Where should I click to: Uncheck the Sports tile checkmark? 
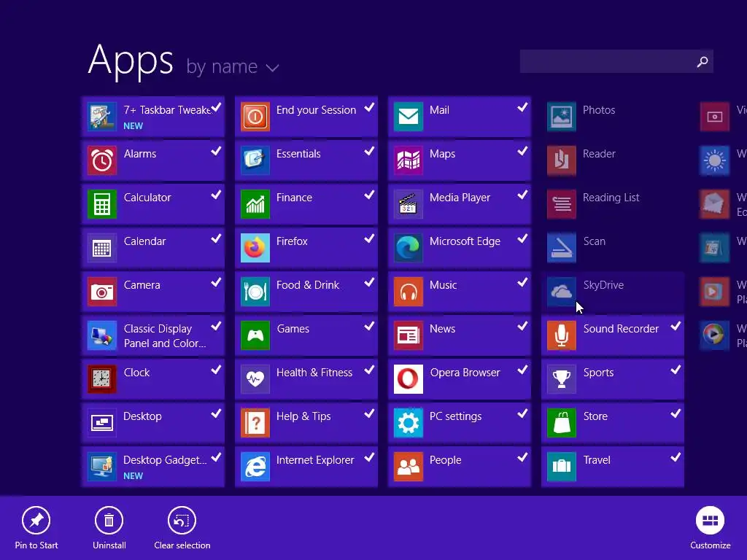pyautogui.click(x=676, y=370)
